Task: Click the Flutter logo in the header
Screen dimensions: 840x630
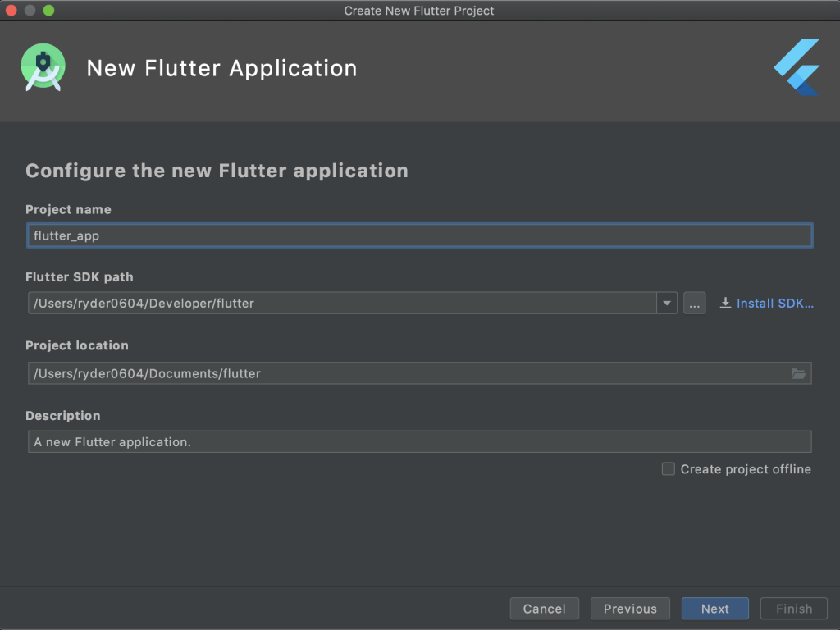Action: (797, 67)
